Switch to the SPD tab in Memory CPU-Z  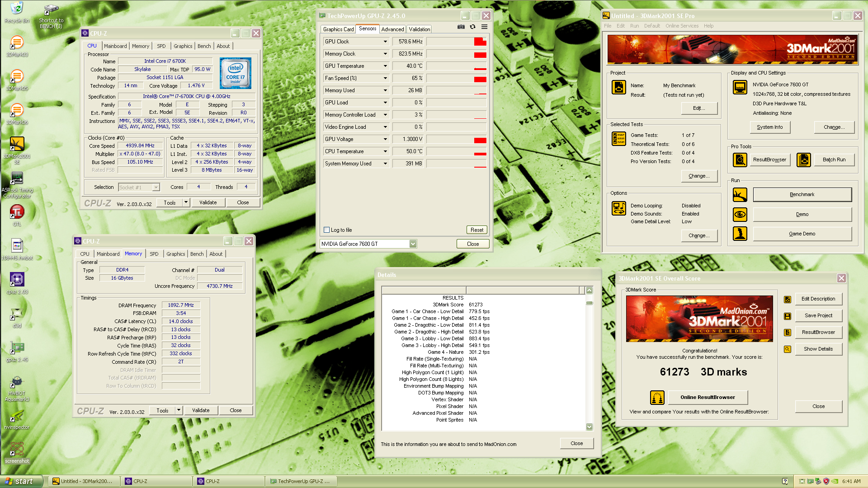154,254
